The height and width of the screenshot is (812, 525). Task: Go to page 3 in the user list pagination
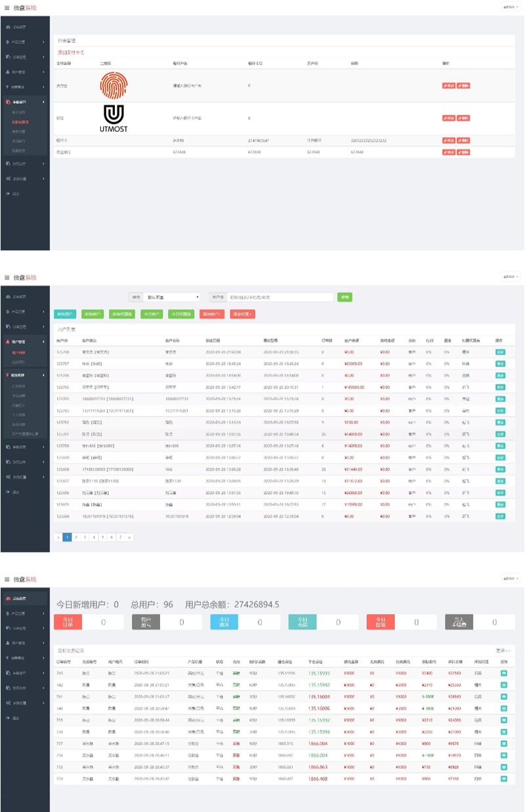(85, 537)
